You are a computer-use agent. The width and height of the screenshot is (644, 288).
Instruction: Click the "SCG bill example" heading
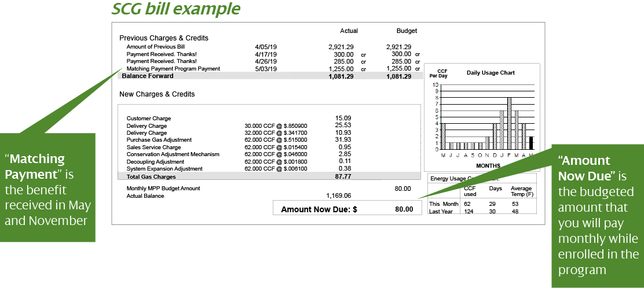point(176,9)
